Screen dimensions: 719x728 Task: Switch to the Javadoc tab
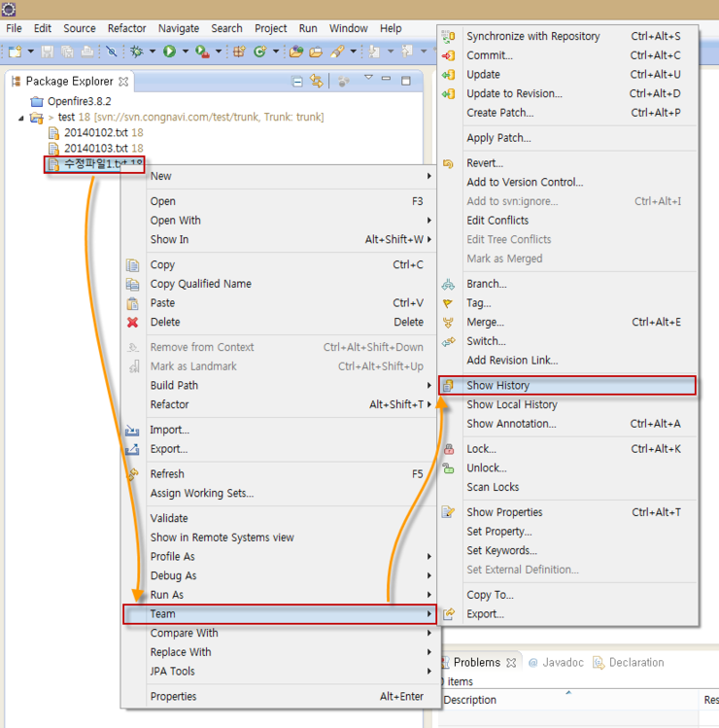[x=560, y=663]
